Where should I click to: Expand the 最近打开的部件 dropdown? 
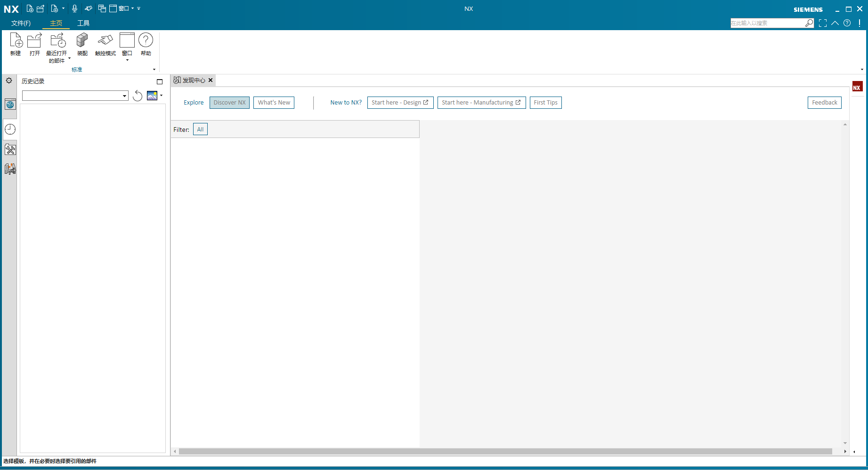point(69,59)
